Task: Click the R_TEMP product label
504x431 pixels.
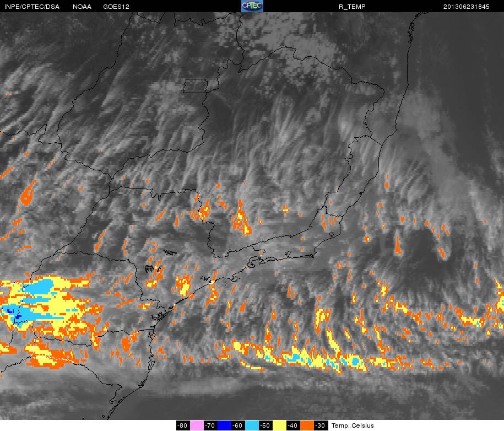Action: 352,7
